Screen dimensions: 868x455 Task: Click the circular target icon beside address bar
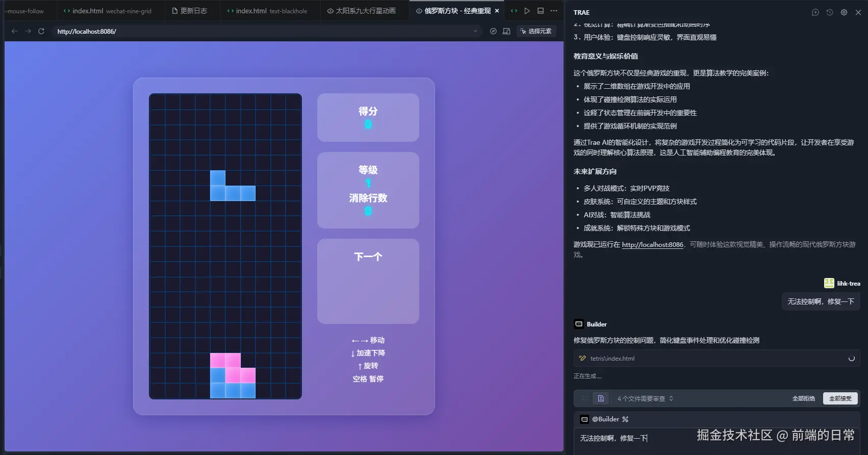[x=493, y=31]
